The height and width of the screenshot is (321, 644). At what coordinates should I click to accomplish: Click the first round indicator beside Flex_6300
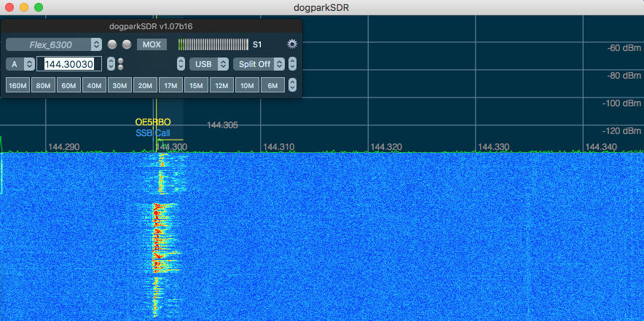point(112,44)
